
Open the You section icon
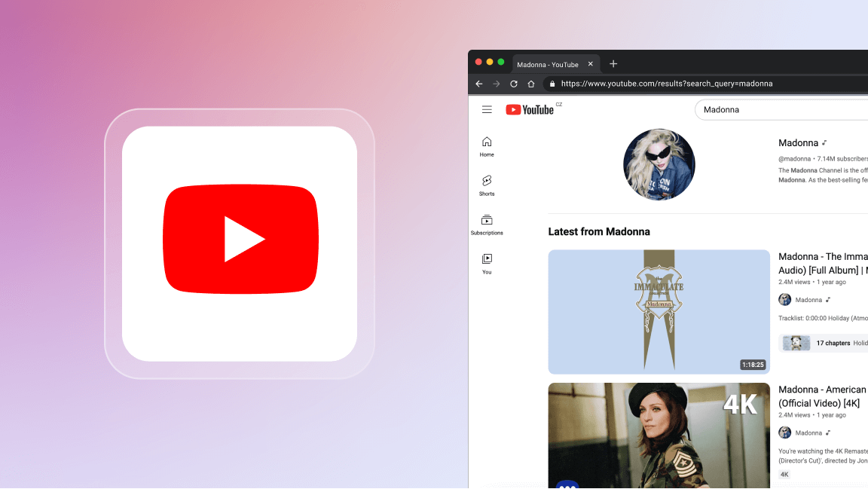click(487, 258)
